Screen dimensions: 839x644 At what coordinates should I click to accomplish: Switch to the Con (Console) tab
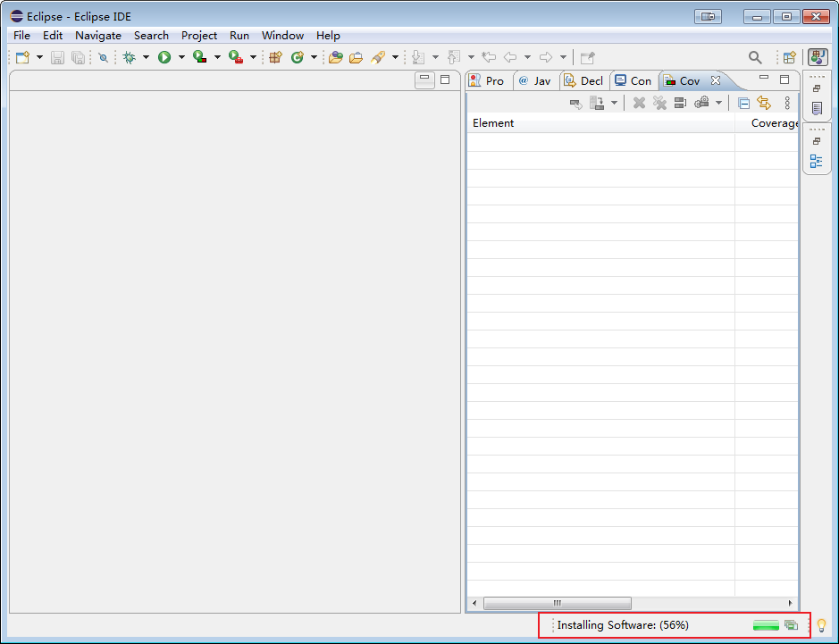click(633, 80)
